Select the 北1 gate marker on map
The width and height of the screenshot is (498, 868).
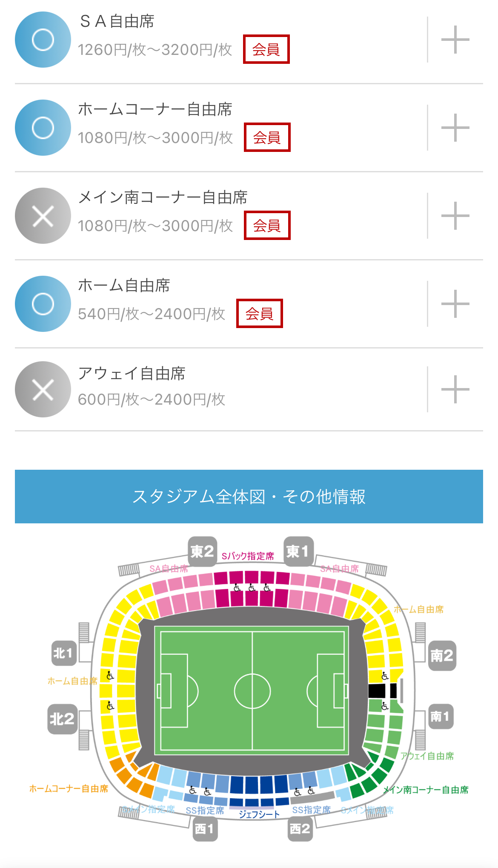[64, 653]
